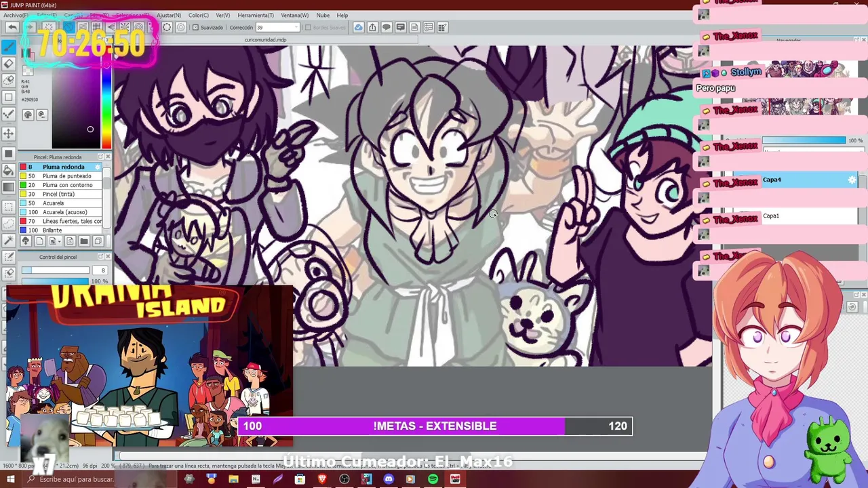The image size is (868, 488).
Task: Open the Nube menu
Action: 323,15
